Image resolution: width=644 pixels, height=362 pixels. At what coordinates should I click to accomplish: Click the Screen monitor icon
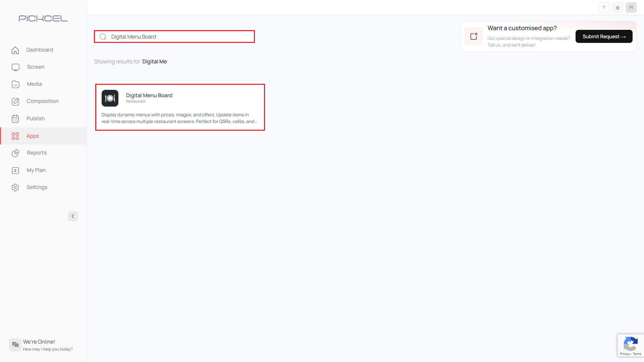click(15, 67)
